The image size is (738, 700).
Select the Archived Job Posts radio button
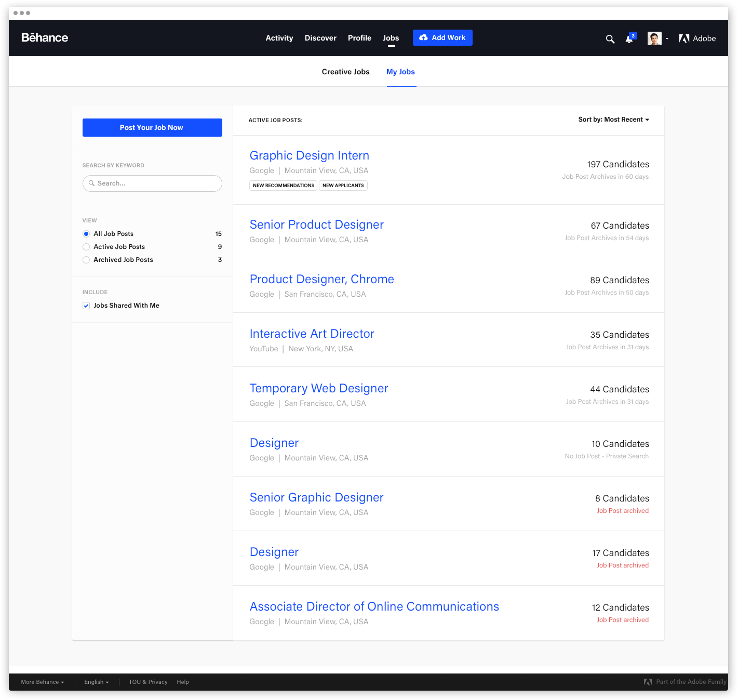[86, 260]
